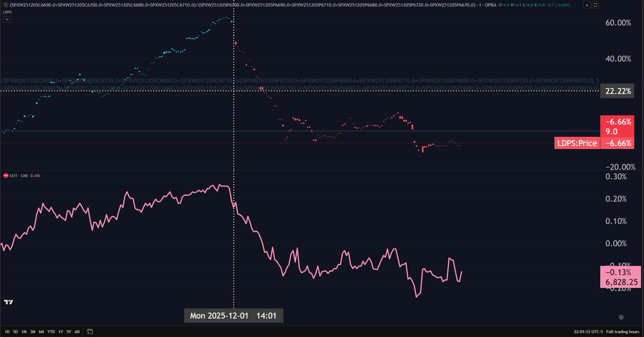Open the go-to-date calendar icon
The image size is (644, 337).
90,331
